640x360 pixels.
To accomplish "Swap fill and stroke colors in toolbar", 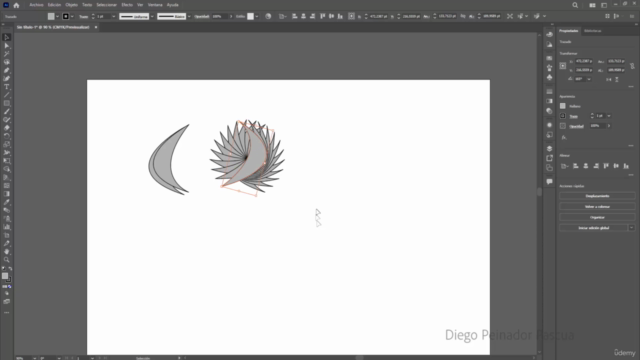I will pyautogui.click(x=10, y=269).
